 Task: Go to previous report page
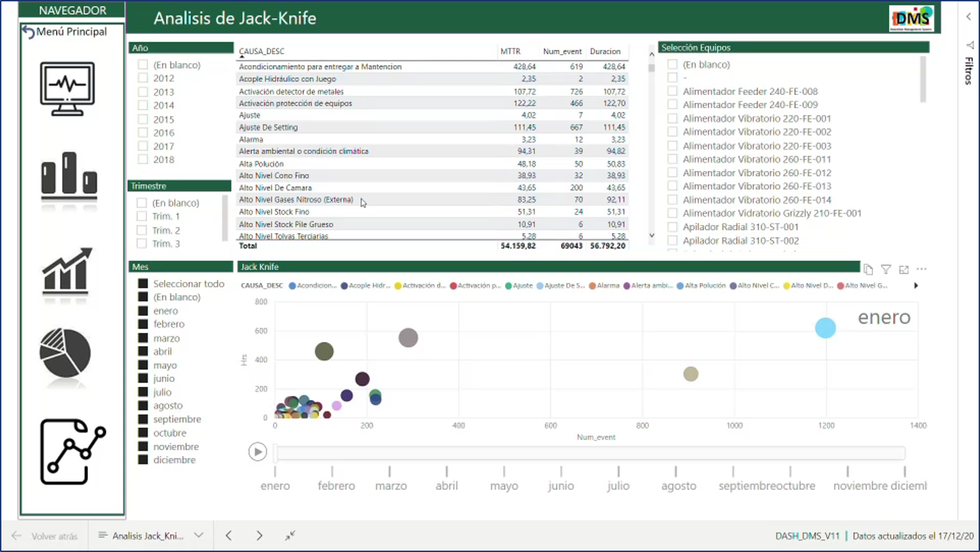pyautogui.click(x=229, y=535)
